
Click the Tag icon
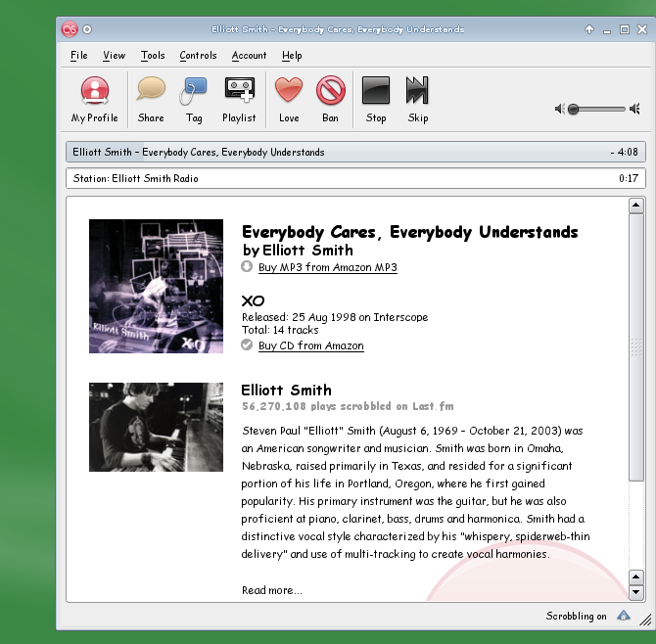[193, 90]
